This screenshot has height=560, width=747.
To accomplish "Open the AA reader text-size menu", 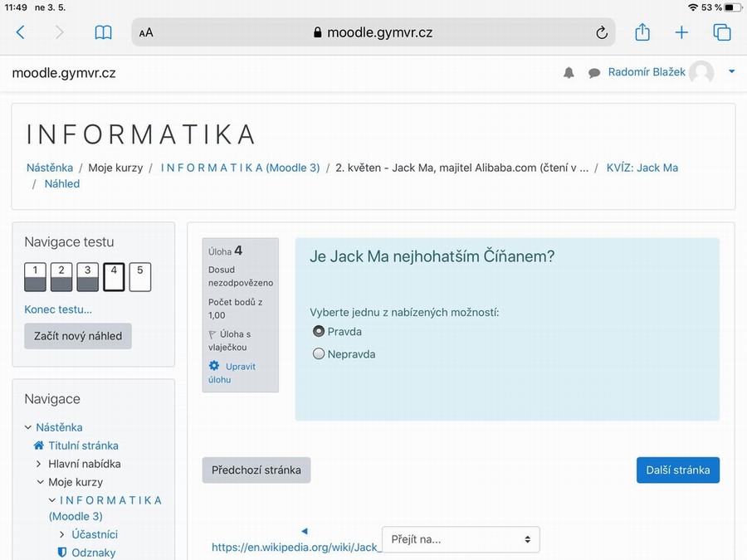I will pyautogui.click(x=146, y=33).
